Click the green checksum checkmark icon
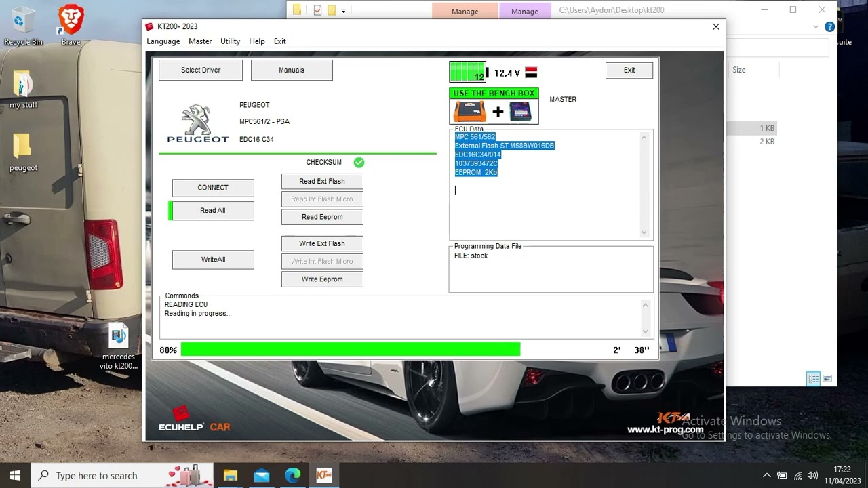Image resolution: width=868 pixels, height=488 pixels. 359,162
